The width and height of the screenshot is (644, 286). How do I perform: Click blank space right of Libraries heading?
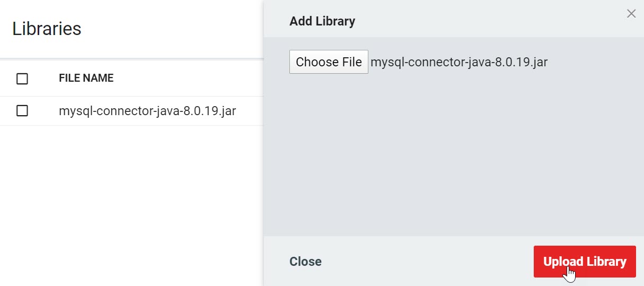pos(170,29)
